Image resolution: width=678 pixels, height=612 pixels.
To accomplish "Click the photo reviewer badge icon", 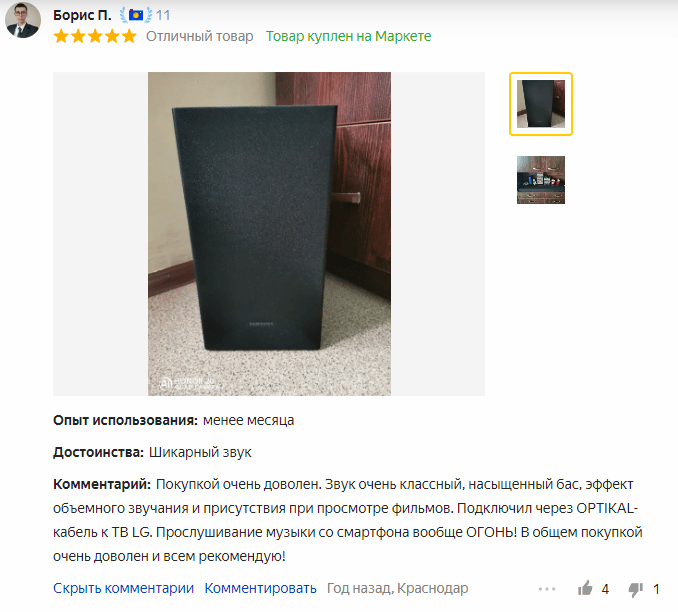I will (136, 15).
